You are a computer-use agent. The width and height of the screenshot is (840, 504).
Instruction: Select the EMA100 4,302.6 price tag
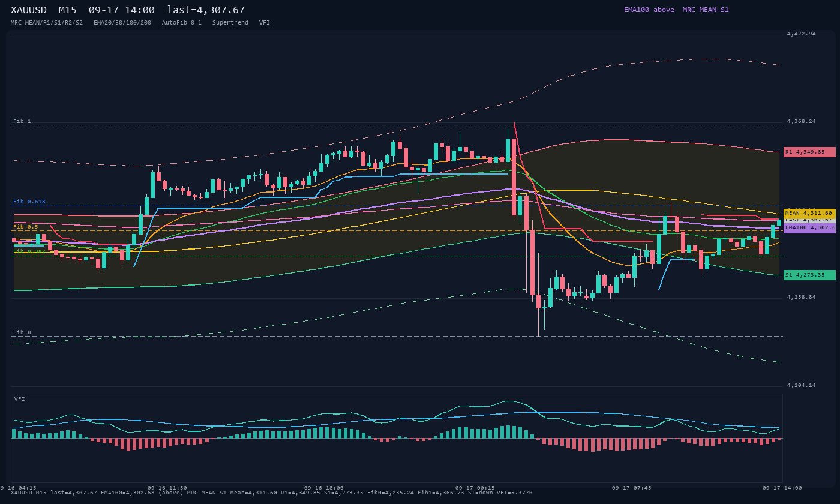pos(809,228)
